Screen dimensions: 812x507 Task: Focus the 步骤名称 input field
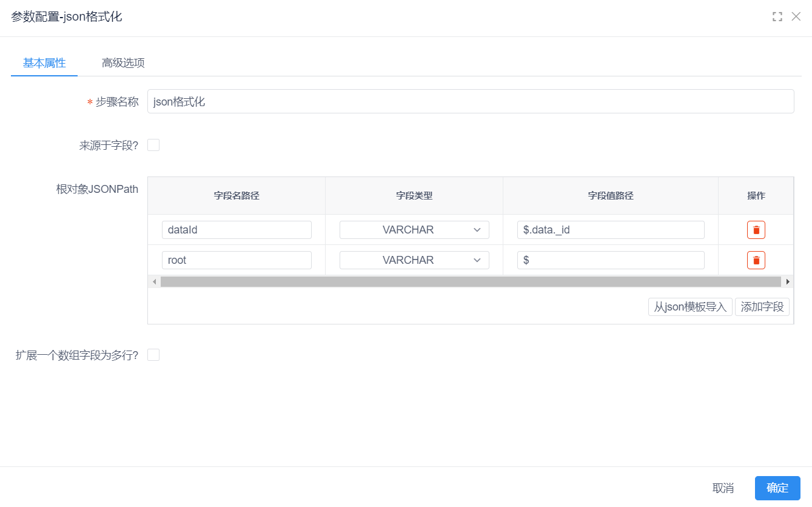pos(471,101)
